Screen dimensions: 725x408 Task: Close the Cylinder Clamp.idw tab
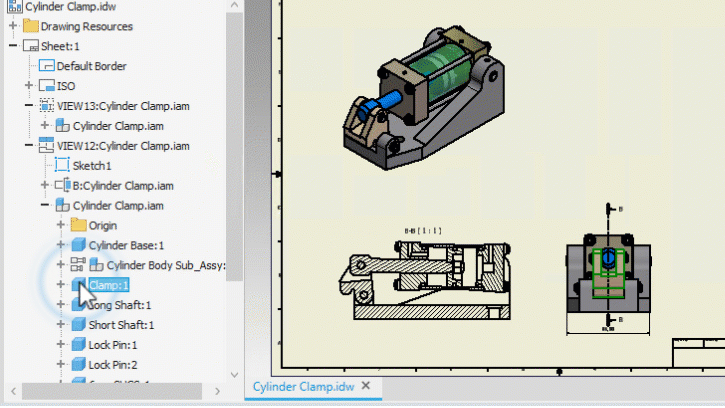click(366, 385)
